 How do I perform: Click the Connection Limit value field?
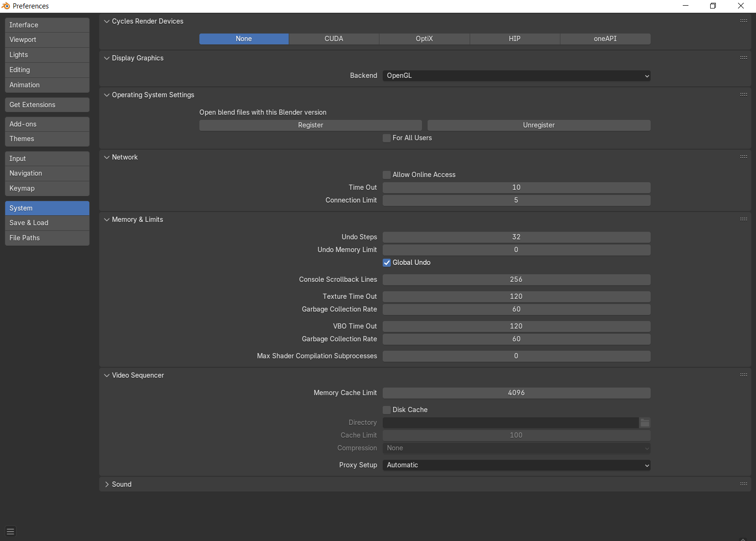pos(516,200)
